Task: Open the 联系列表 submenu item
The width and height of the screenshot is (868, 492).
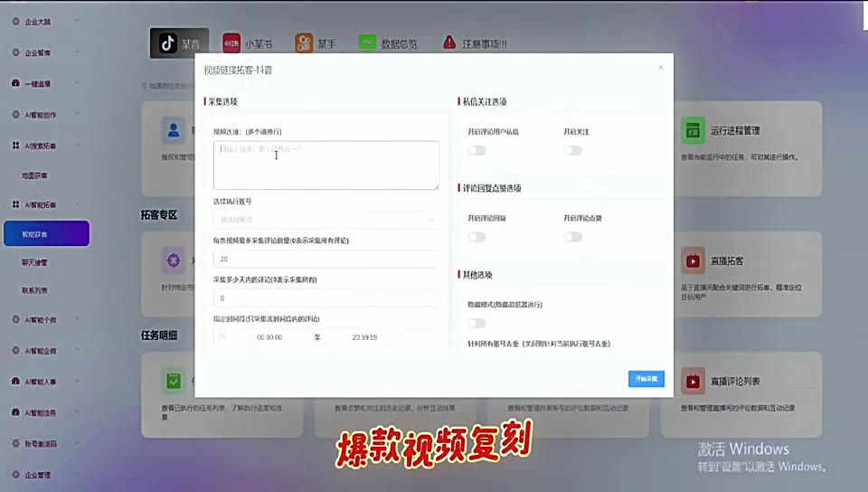Action: click(x=34, y=290)
